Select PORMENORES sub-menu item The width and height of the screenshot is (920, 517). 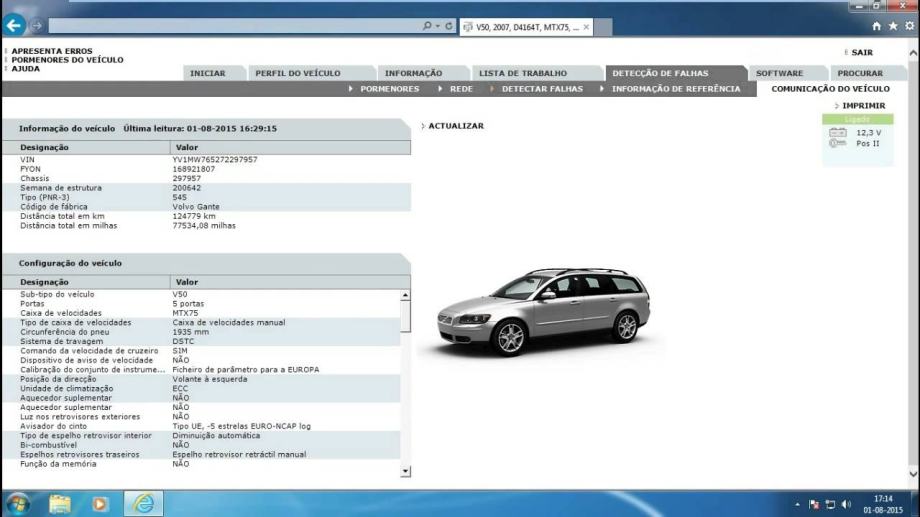point(390,89)
